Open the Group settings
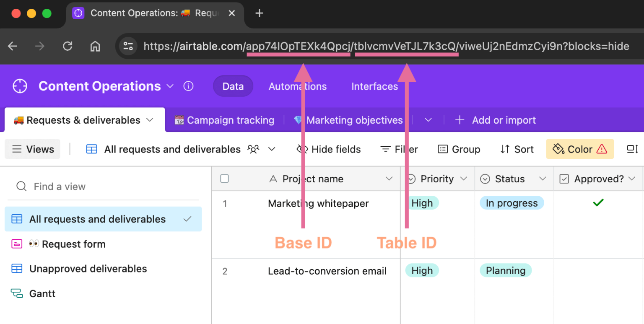Image resolution: width=644 pixels, height=324 pixels. click(x=459, y=149)
